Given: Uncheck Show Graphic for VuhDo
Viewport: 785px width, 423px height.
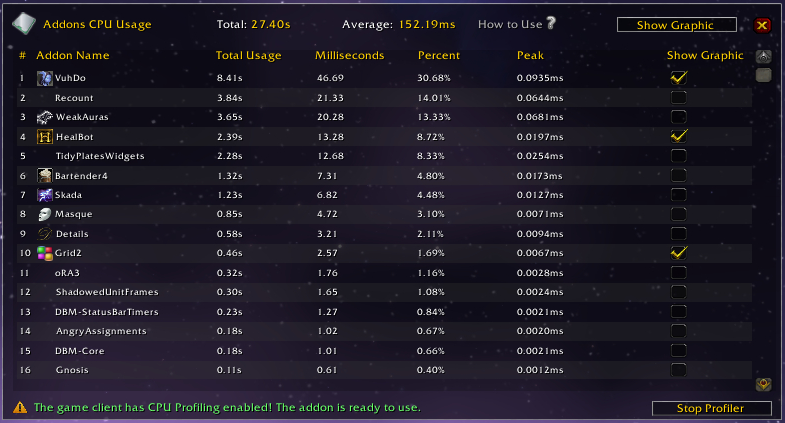Looking at the screenshot, I should [x=679, y=78].
